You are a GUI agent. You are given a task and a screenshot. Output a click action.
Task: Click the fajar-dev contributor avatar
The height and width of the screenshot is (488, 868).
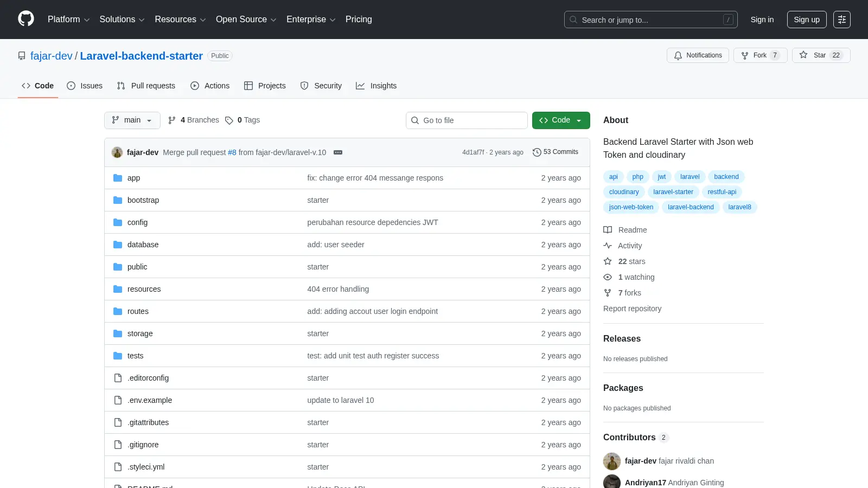[x=612, y=461]
